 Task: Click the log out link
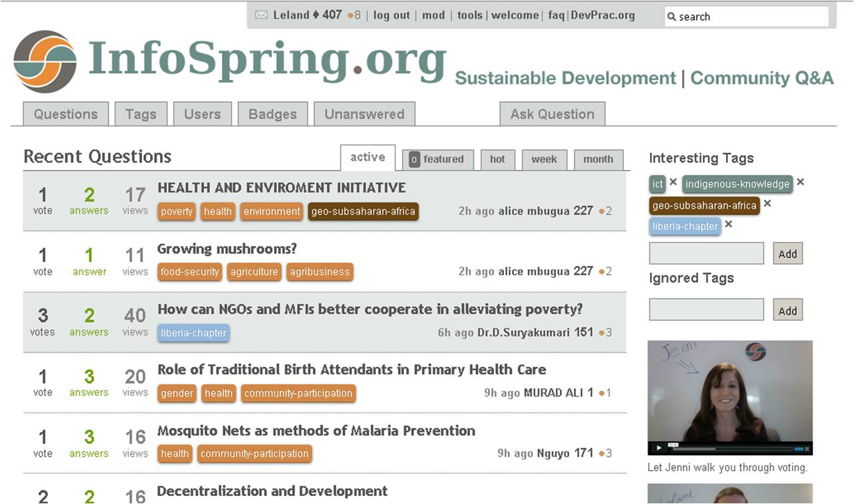tap(391, 15)
